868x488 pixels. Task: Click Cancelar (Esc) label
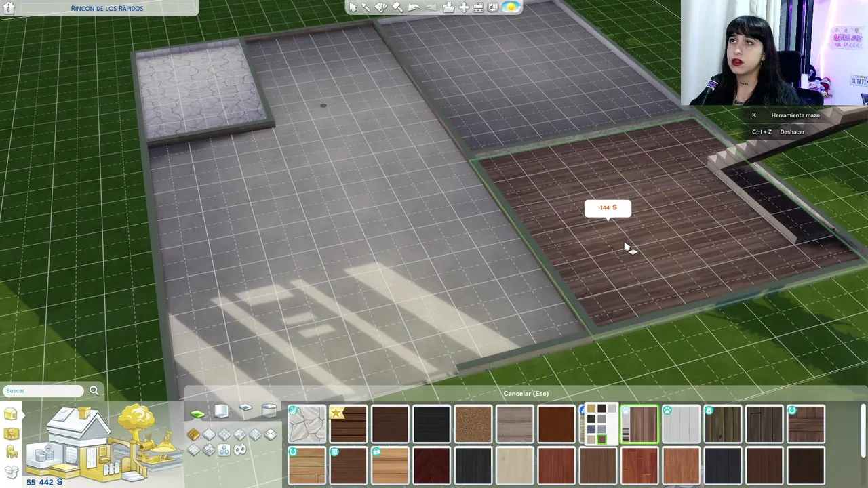tap(526, 393)
